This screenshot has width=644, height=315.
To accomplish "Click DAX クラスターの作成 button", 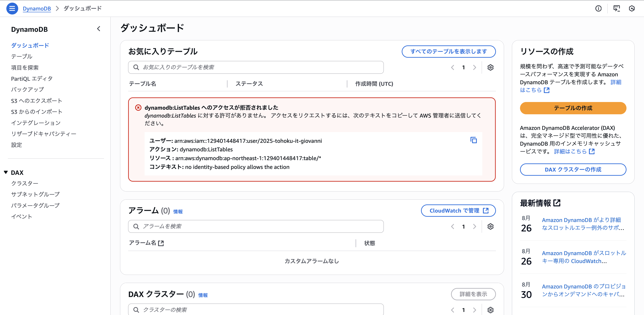I will click(x=573, y=170).
